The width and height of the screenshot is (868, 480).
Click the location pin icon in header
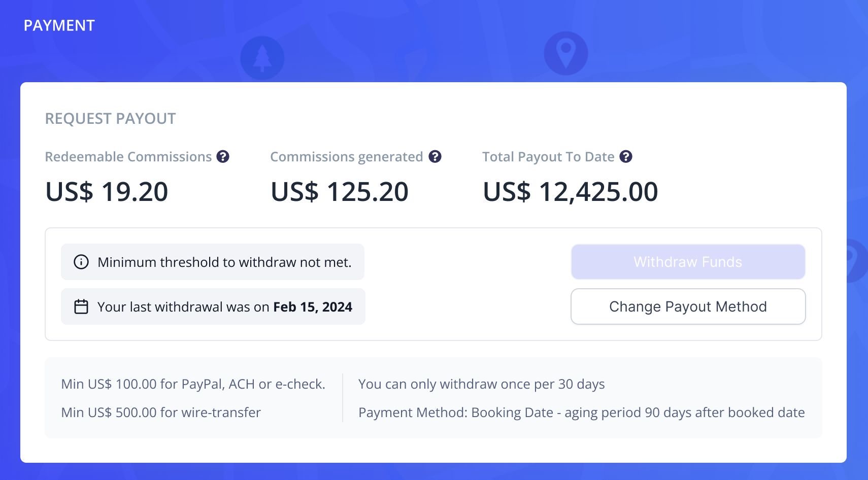pos(566,53)
